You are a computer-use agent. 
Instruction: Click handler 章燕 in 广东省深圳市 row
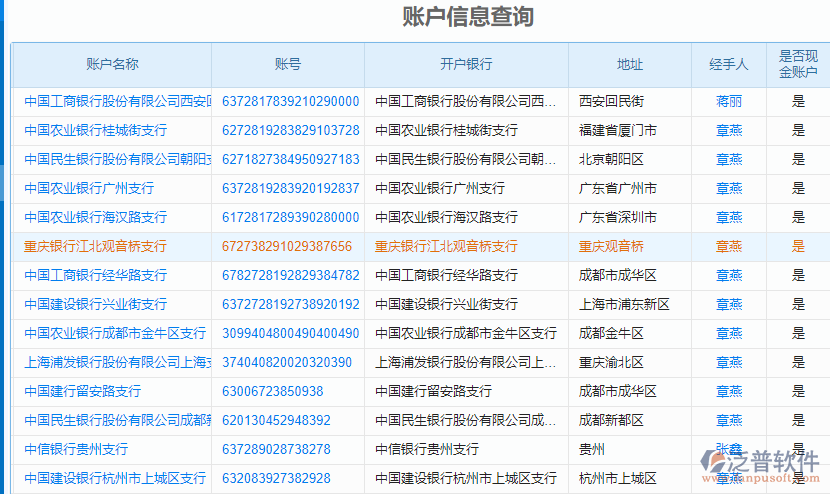(x=729, y=217)
